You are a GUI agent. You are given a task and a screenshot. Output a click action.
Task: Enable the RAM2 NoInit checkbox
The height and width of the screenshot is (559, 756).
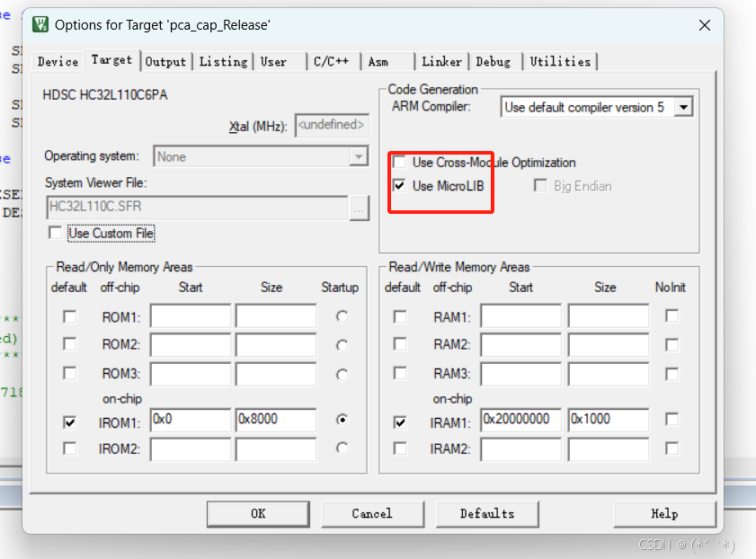coord(672,345)
